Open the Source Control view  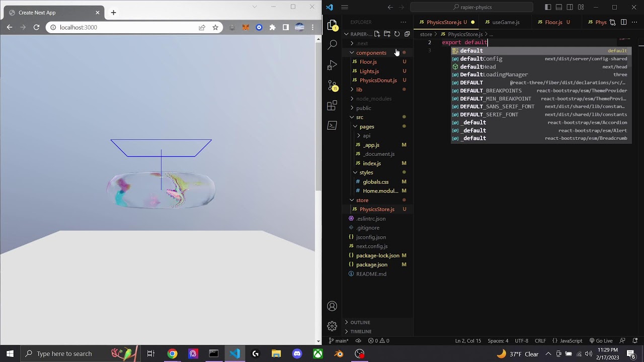point(332,85)
